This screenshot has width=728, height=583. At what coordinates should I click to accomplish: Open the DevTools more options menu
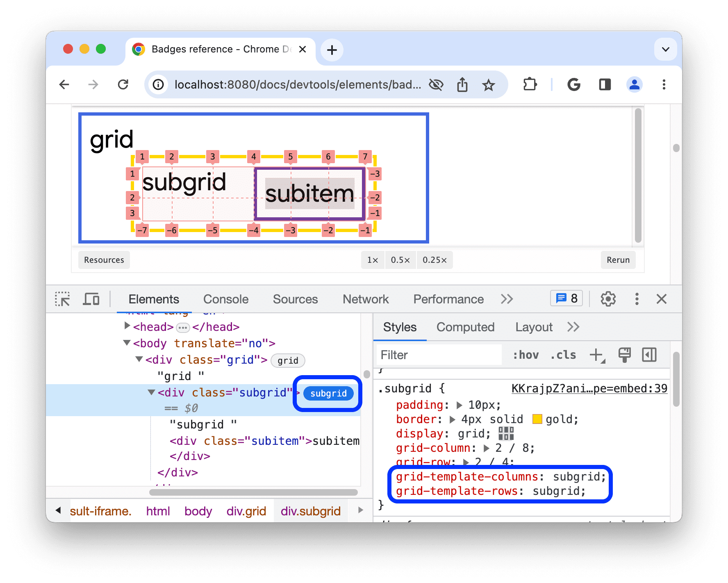tap(637, 299)
